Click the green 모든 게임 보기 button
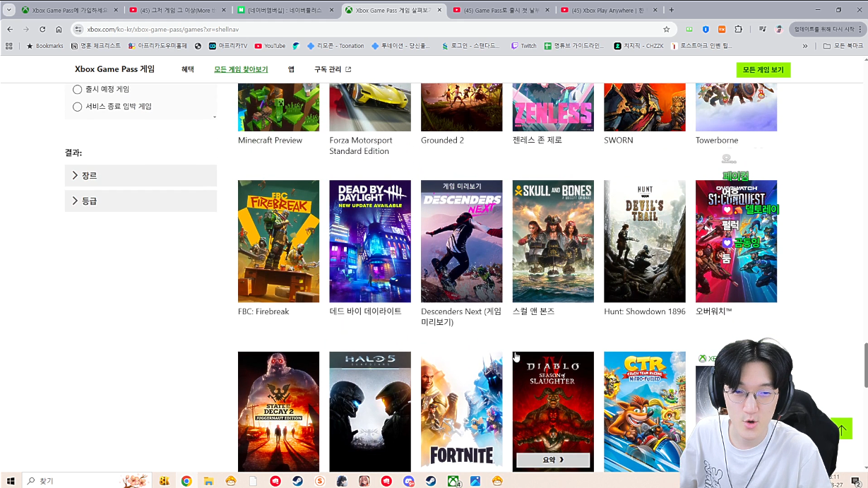Screen dimensions: 868x488 pyautogui.click(x=763, y=70)
